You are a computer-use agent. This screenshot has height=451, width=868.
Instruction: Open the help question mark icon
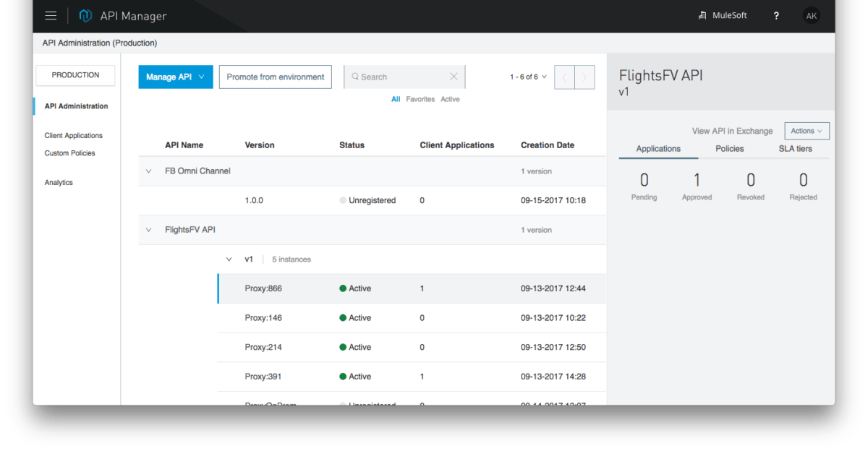775,15
